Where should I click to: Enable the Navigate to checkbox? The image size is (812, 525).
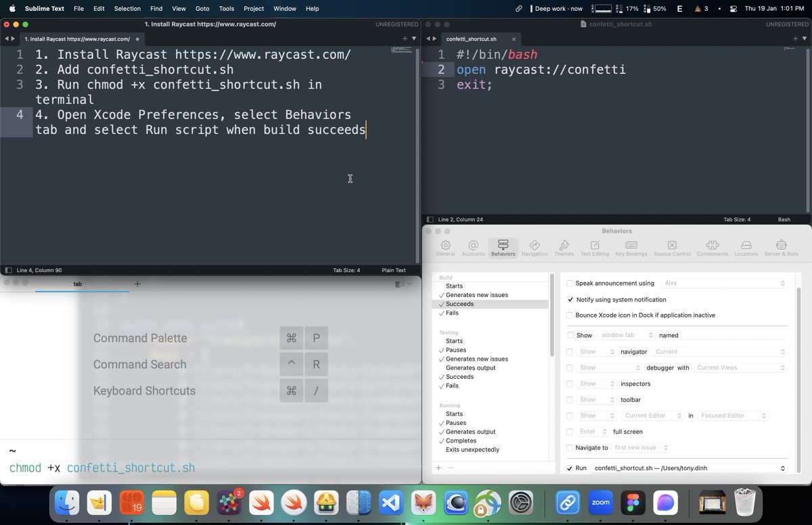point(569,448)
